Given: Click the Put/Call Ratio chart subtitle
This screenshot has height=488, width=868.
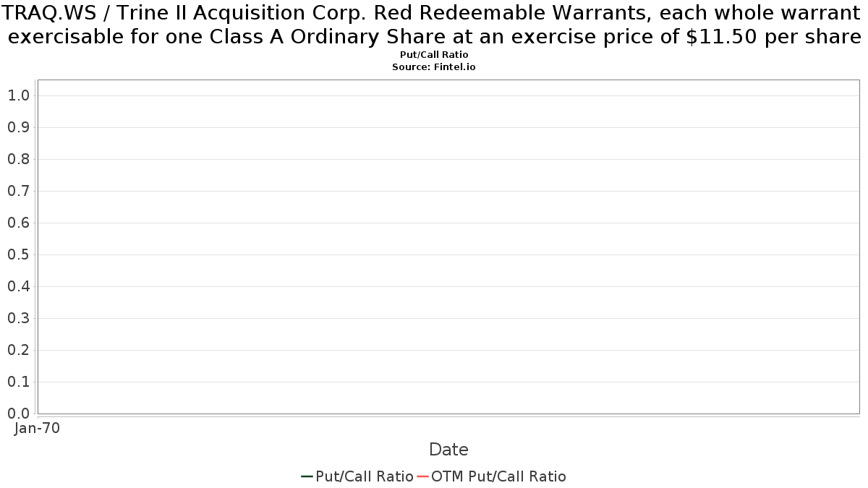Looking at the screenshot, I should (434, 55).
